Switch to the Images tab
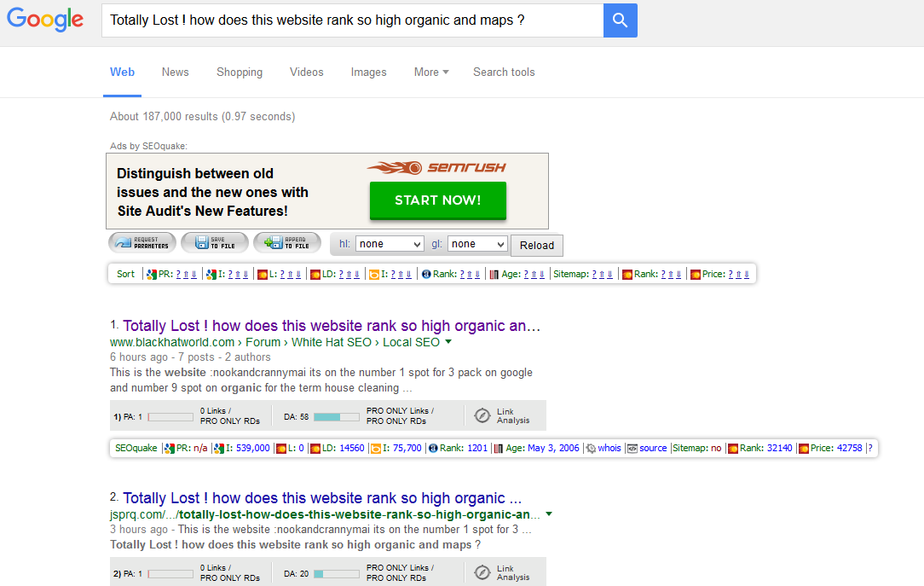 [368, 72]
